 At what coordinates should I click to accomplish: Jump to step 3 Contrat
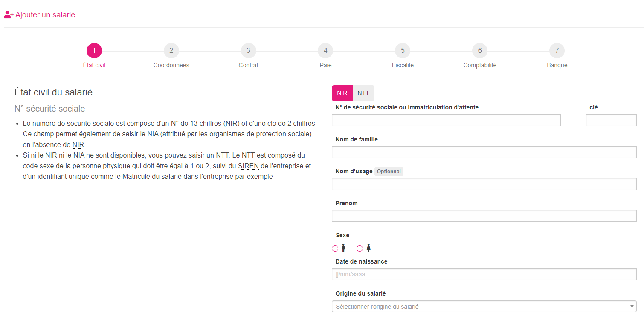pos(248,51)
